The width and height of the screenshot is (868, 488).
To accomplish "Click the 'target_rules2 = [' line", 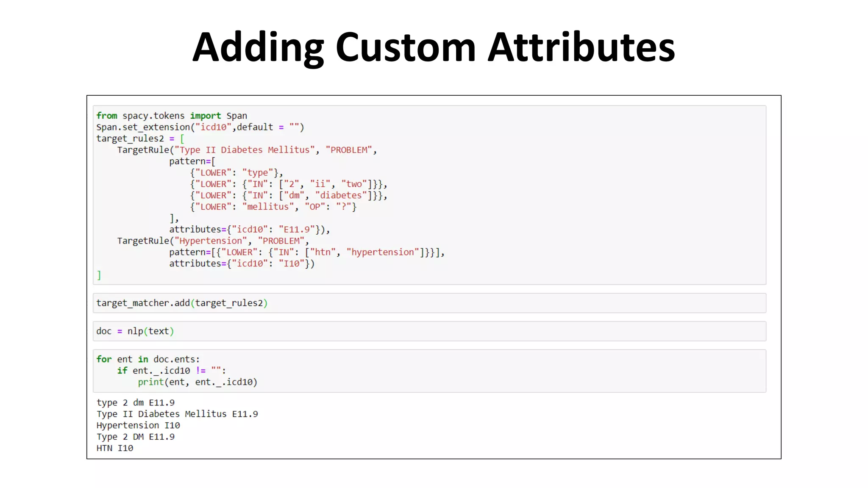I will click(140, 139).
